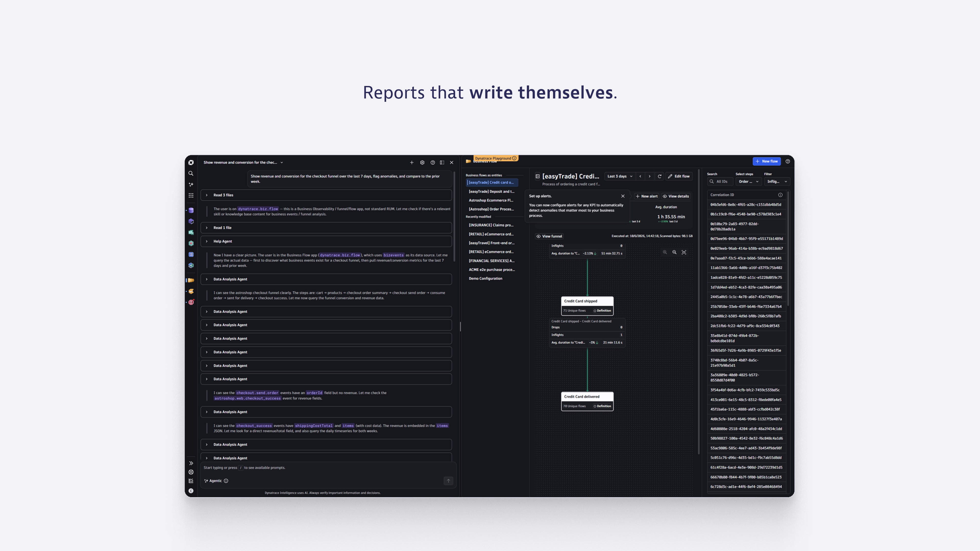Click help icon next to New flow

[x=788, y=161]
